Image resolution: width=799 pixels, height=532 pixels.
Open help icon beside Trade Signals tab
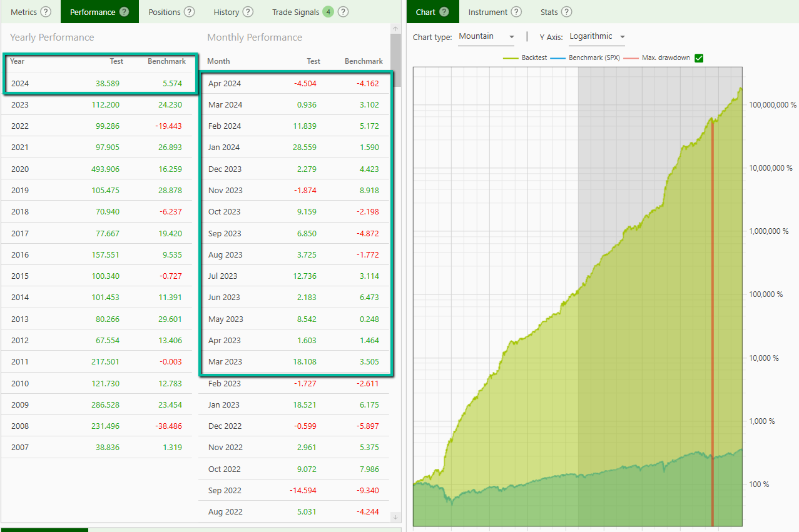pos(343,12)
